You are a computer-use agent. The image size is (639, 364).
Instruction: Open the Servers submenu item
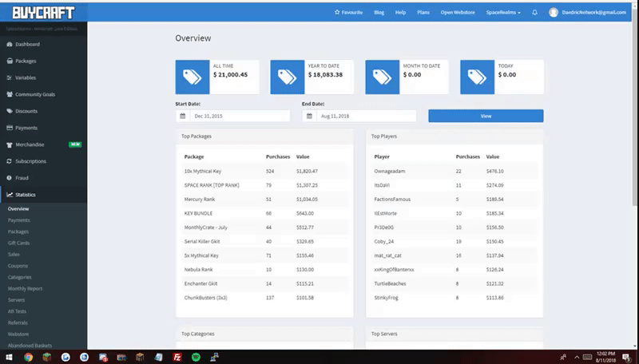coord(16,299)
